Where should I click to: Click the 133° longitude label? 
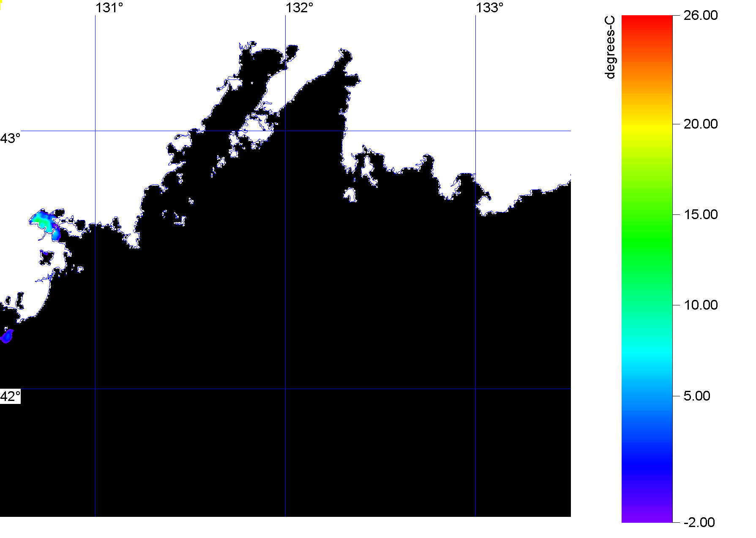[x=489, y=8]
